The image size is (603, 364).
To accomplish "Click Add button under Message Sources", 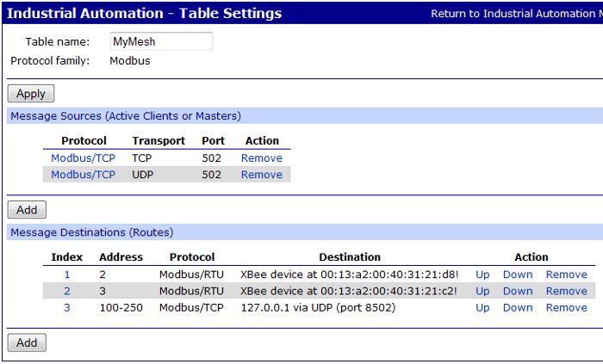I will [27, 210].
